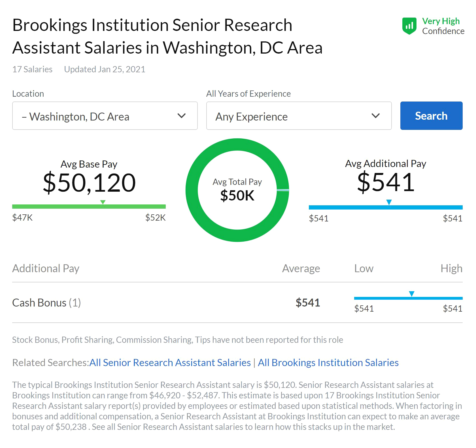Click the blue marker on Cash Bonus bar
The height and width of the screenshot is (448, 476).
pos(412,294)
